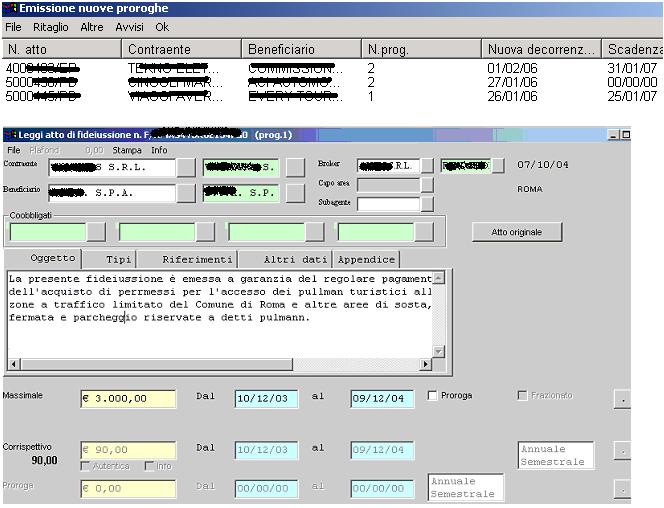This screenshot has width=664, height=508.
Task: Open the Ritaglio menu
Action: [x=51, y=27]
